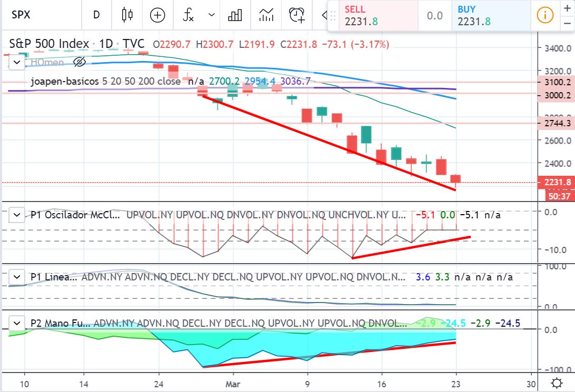Click the Compare or add symbol plus icon
Viewport: 575px width, 392px height.
(157, 15)
